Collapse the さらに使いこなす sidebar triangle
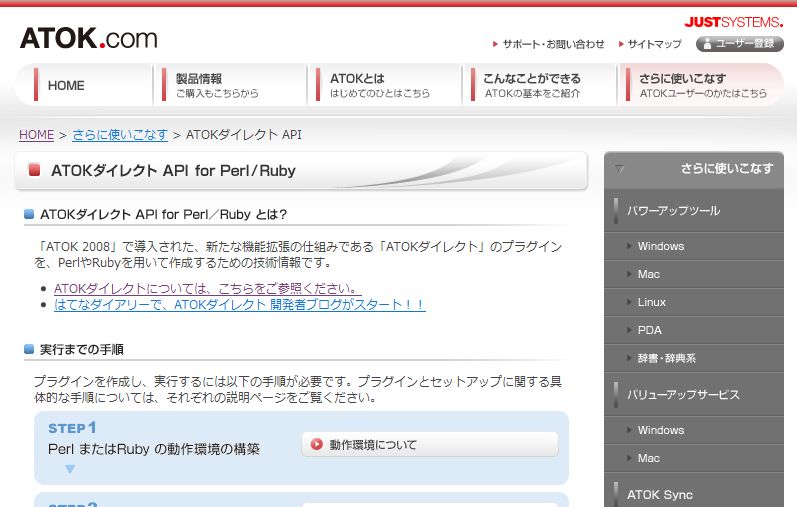The height and width of the screenshot is (507, 797). pyautogui.click(x=619, y=169)
